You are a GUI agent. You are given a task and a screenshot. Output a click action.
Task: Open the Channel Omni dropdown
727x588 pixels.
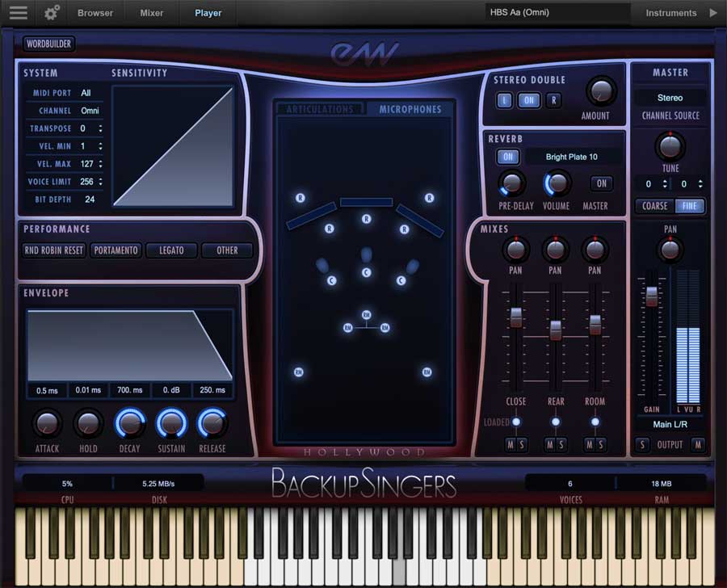tap(90, 111)
